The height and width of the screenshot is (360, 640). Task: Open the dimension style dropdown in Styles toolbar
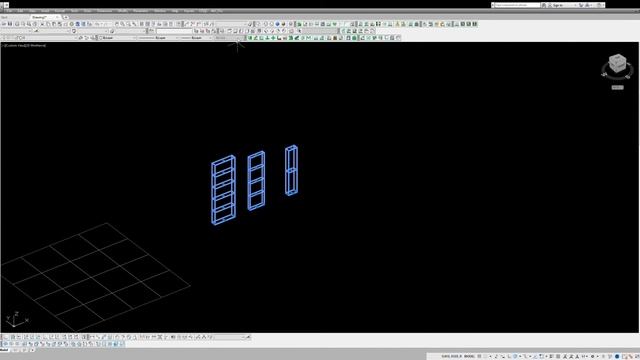54,31
